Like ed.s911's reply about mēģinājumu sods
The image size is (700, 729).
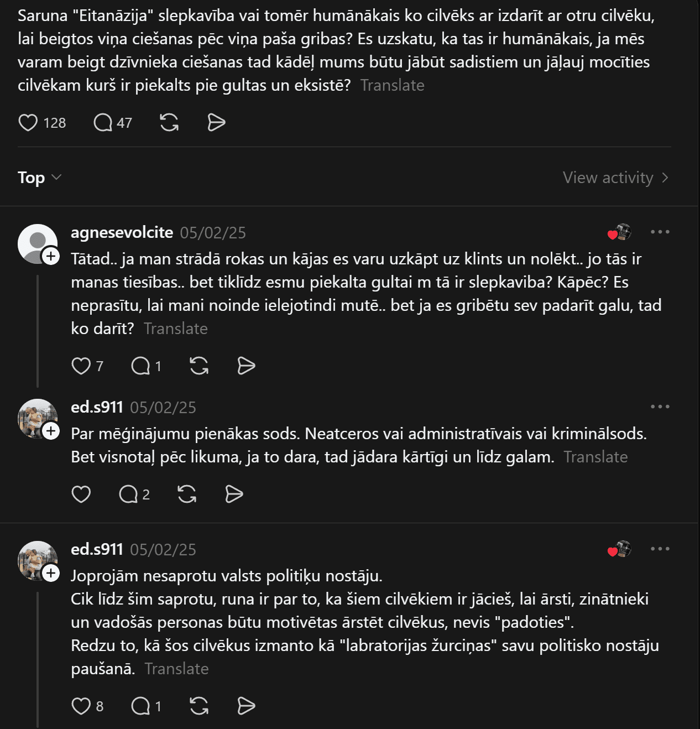(81, 494)
